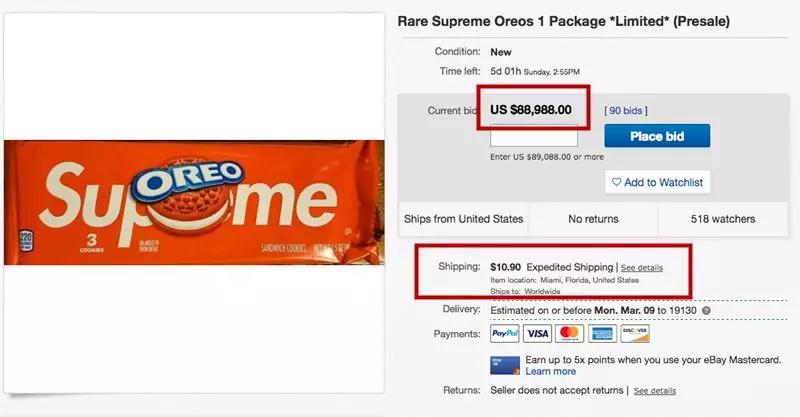Open the Supreme Oreo product image
The height and width of the screenshot is (417, 800).
click(x=194, y=202)
